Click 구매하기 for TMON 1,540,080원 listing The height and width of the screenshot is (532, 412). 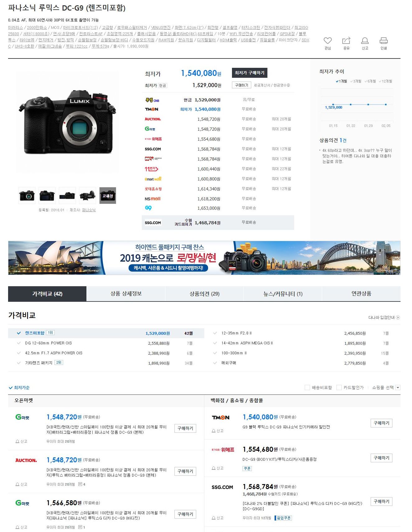(382, 423)
